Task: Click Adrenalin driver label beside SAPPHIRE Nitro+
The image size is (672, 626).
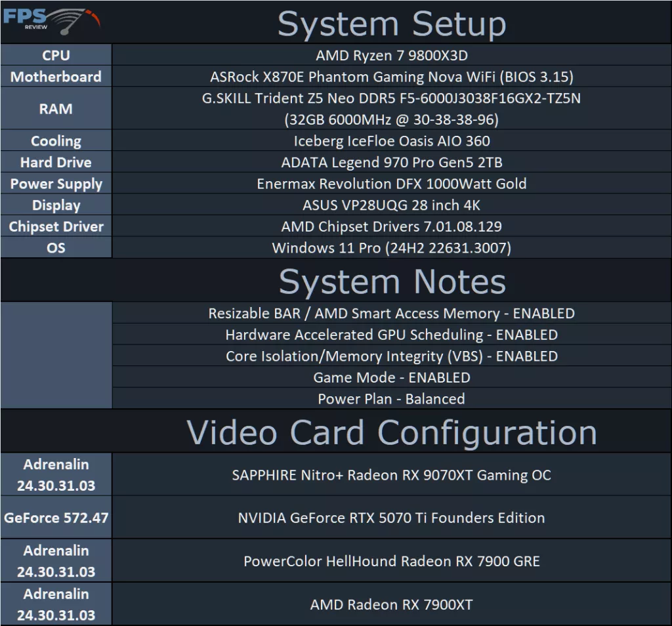Action: click(x=56, y=474)
